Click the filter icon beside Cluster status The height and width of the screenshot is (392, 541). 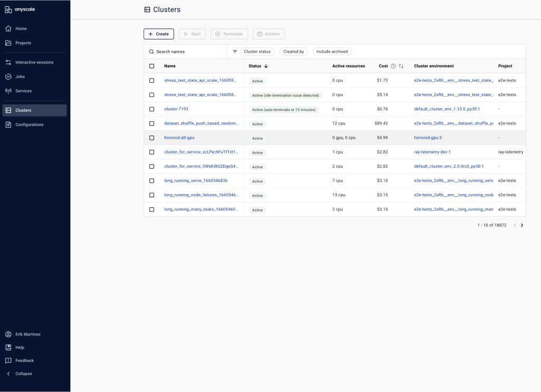tap(235, 52)
